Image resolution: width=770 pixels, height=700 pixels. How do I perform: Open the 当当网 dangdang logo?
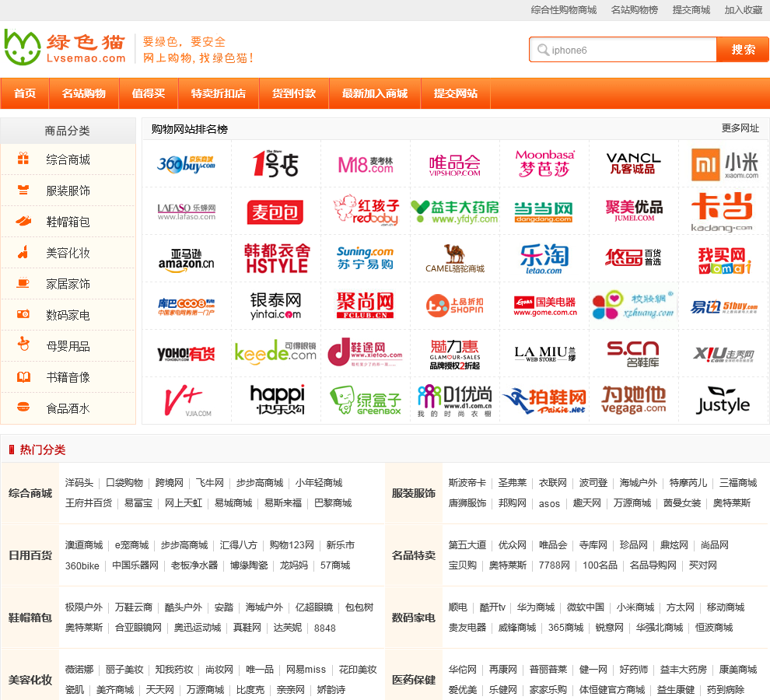544,212
